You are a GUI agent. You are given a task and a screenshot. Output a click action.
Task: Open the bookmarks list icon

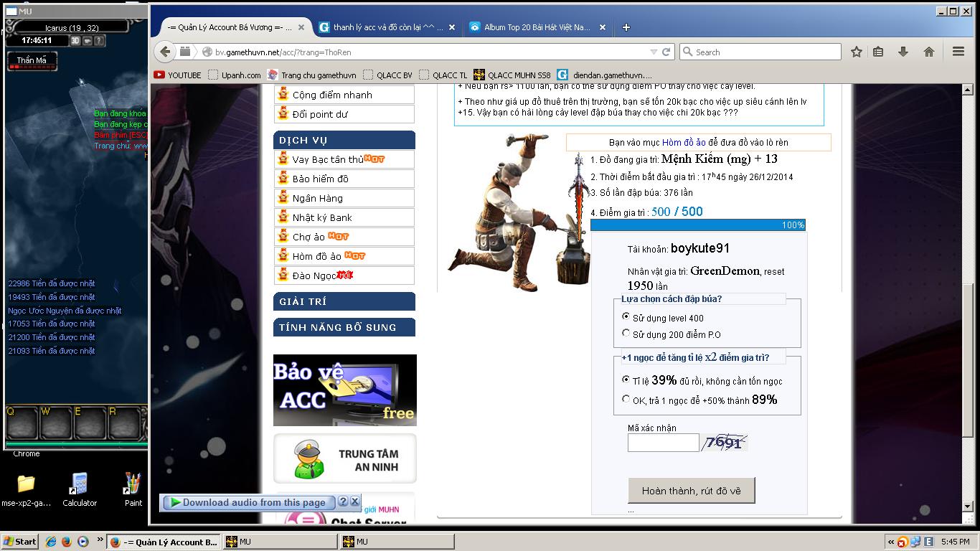[x=878, y=52]
